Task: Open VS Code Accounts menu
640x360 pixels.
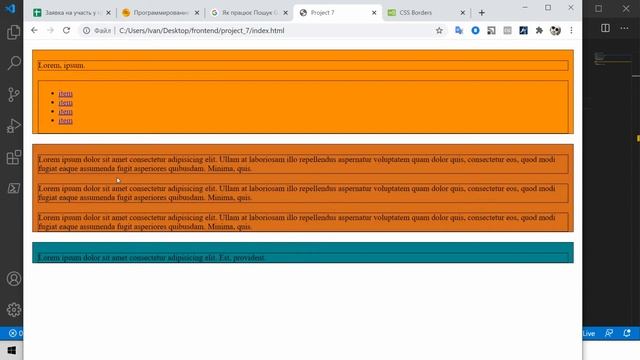Action: 13,279
